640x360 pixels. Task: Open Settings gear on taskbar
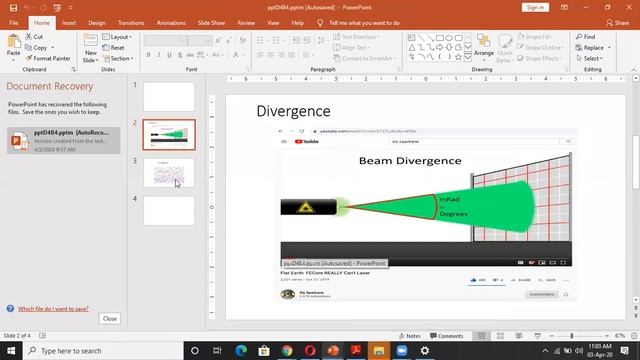(x=424, y=351)
